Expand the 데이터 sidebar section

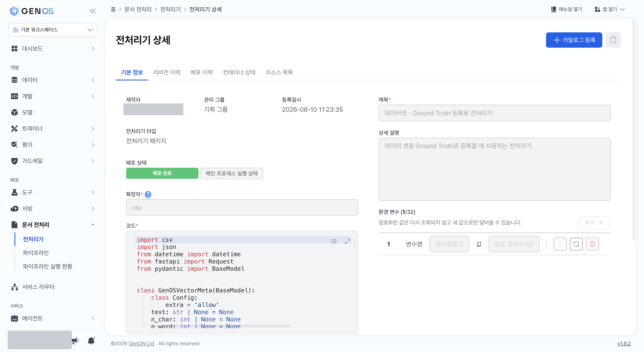(x=53, y=80)
